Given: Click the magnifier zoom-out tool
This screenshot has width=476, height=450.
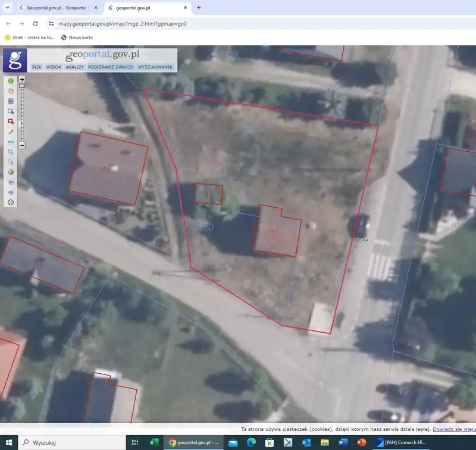Looking at the screenshot, I should [11, 162].
